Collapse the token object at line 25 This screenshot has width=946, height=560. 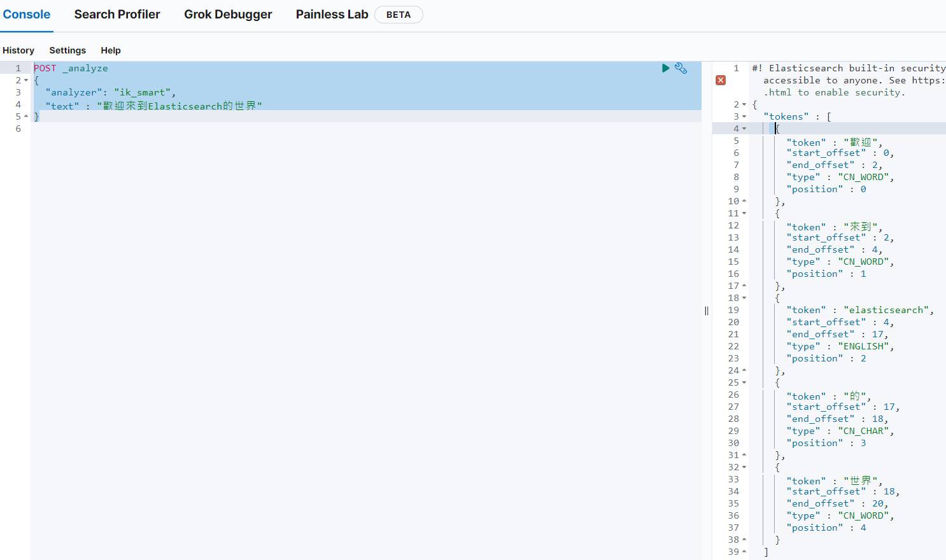click(x=744, y=383)
